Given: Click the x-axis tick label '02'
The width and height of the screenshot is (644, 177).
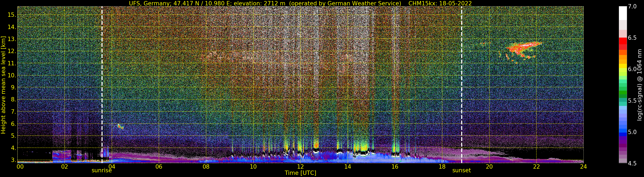Looking at the screenshot, I should tap(65, 167).
